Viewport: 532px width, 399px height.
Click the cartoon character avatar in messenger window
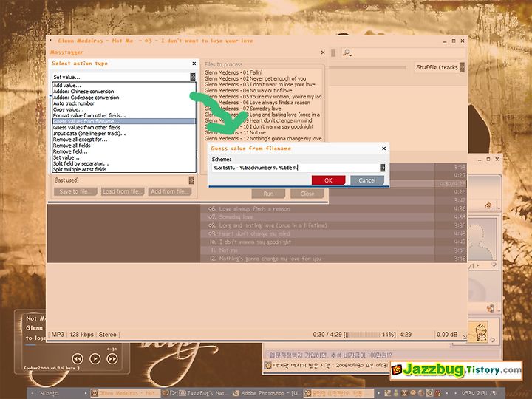tap(480, 332)
